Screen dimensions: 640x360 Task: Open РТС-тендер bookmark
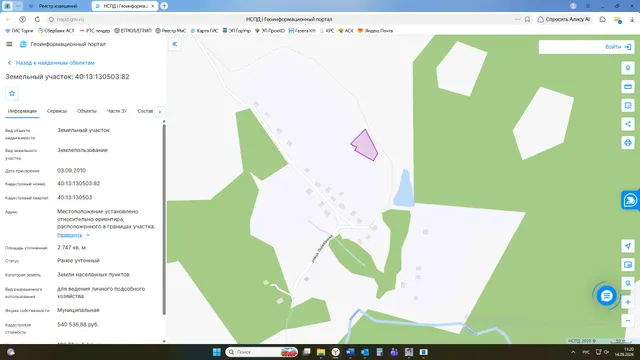point(95,31)
